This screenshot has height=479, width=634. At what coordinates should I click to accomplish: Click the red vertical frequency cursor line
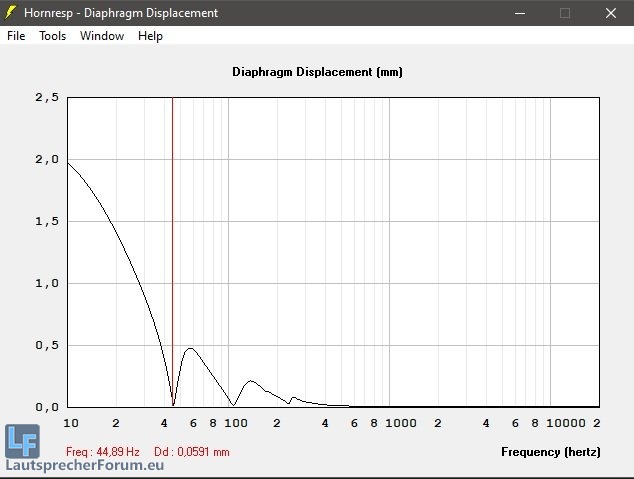point(173,250)
